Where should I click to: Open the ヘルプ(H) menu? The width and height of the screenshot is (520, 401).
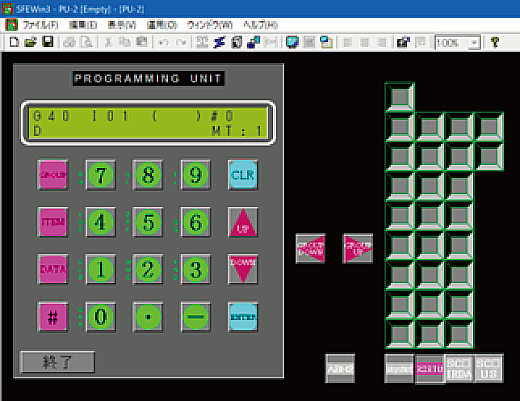[260, 25]
